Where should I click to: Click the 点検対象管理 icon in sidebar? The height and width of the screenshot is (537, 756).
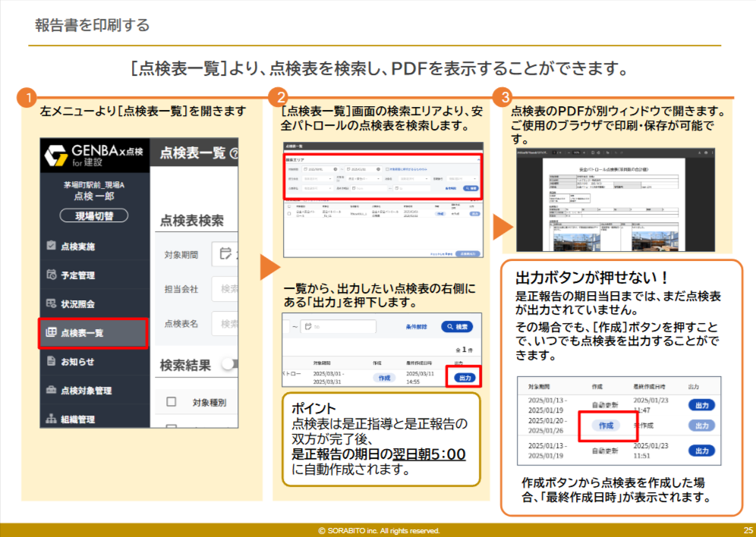[x=52, y=391]
